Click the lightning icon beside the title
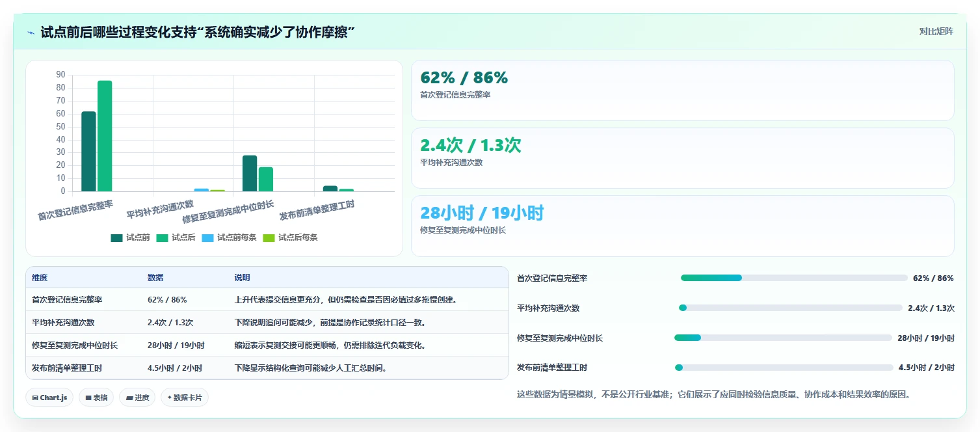Screen dimensions: 980x432 [31, 33]
